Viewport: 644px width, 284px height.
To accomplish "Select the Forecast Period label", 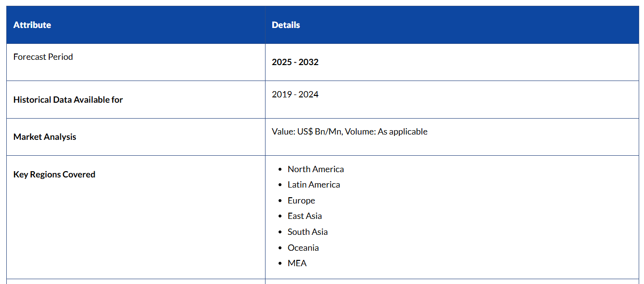I will (43, 57).
